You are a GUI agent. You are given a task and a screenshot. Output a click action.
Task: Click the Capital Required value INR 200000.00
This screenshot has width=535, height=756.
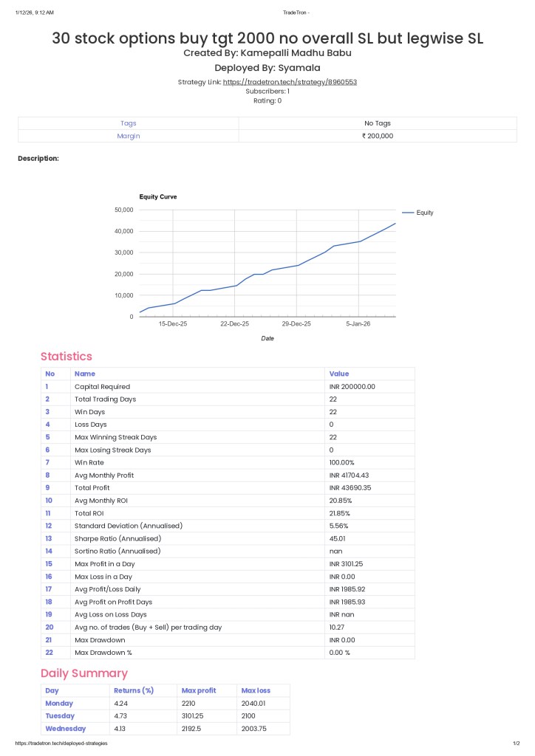pyautogui.click(x=352, y=387)
